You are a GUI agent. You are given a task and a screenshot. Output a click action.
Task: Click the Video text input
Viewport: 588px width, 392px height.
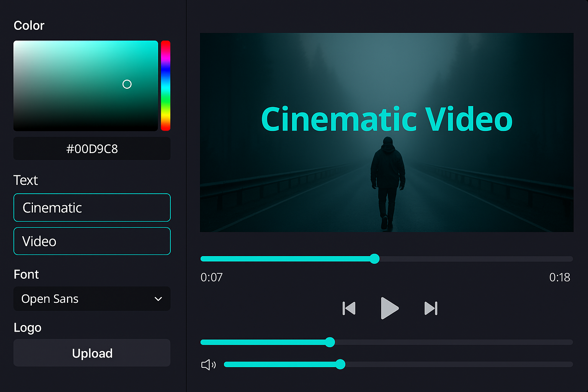pos(92,241)
